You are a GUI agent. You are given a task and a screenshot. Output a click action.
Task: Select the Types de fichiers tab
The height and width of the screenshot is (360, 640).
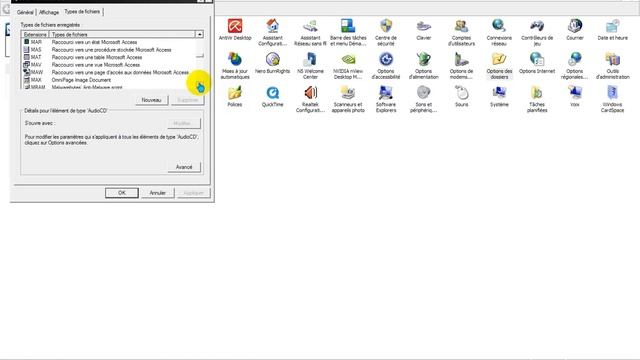(82, 11)
